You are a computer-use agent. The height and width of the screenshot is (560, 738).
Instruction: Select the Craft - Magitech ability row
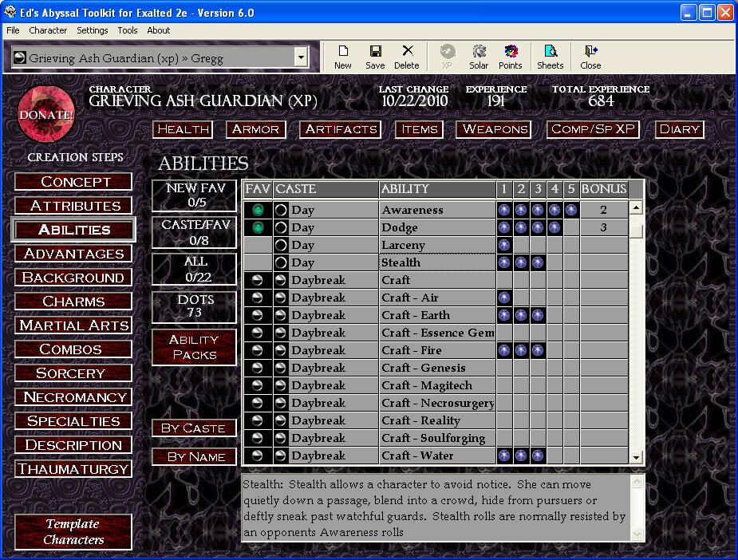coord(436,385)
